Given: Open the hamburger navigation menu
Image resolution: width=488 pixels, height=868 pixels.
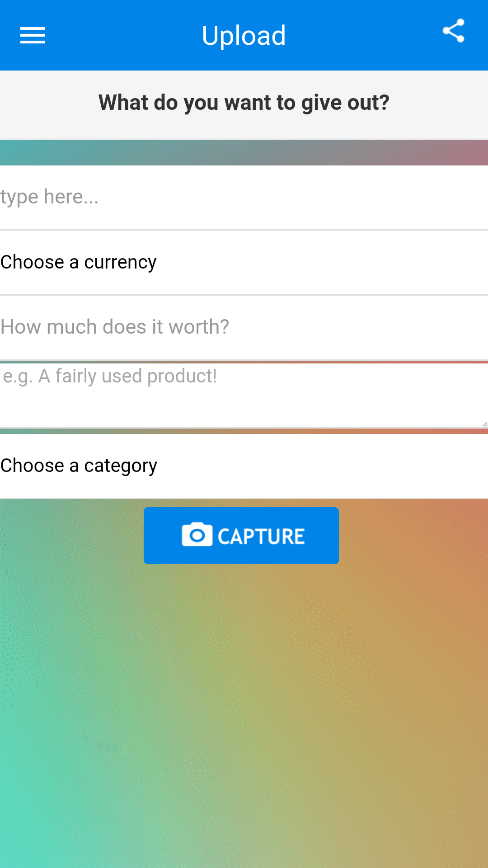Looking at the screenshot, I should tap(33, 35).
